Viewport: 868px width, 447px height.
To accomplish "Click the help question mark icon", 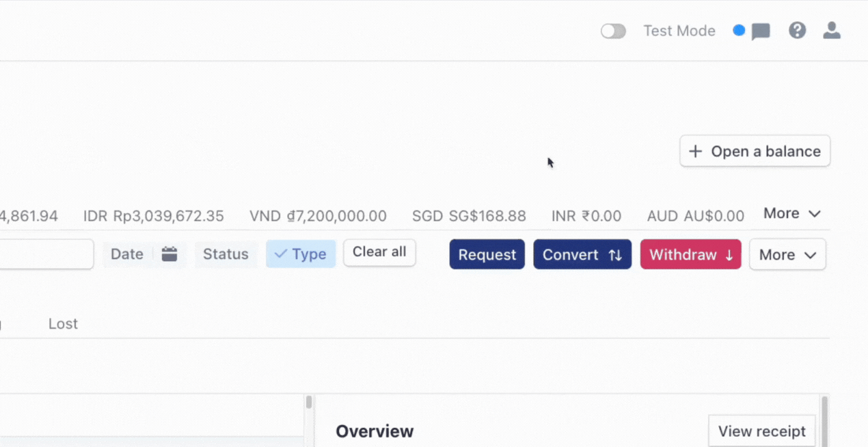I will (x=797, y=30).
